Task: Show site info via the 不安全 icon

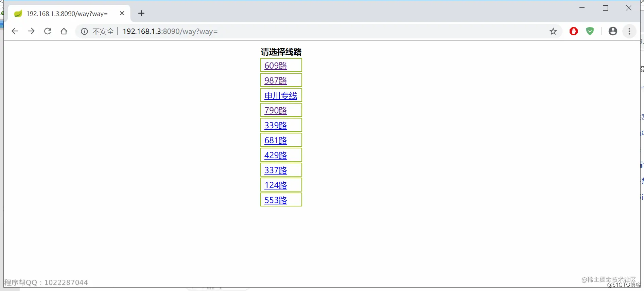Action: click(x=84, y=32)
